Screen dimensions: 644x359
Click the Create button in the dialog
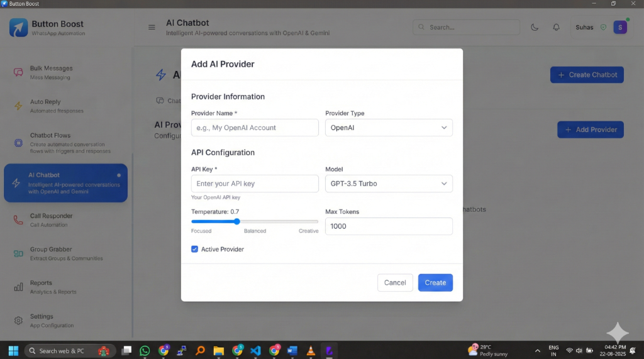click(x=435, y=282)
